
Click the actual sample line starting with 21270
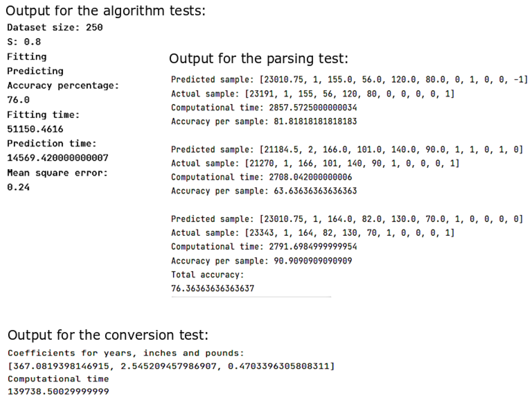(315, 163)
